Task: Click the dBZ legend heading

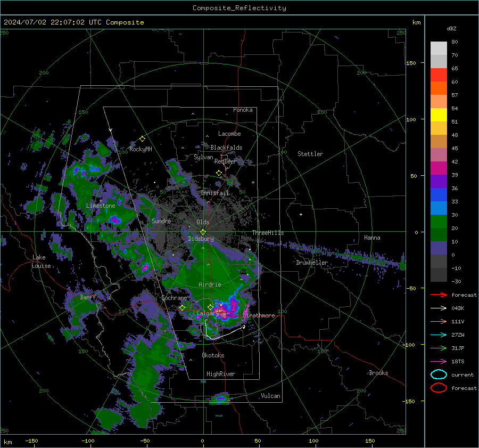Action: pos(451,29)
